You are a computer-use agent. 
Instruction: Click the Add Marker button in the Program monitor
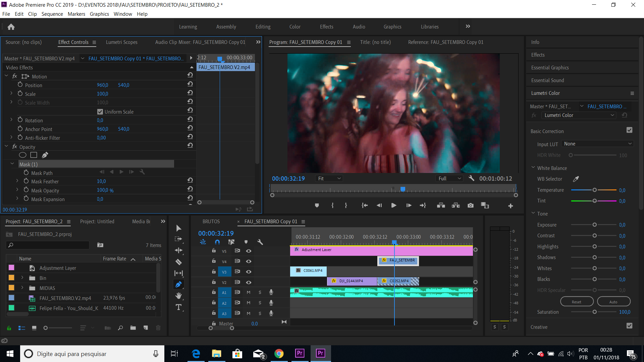pyautogui.click(x=317, y=205)
